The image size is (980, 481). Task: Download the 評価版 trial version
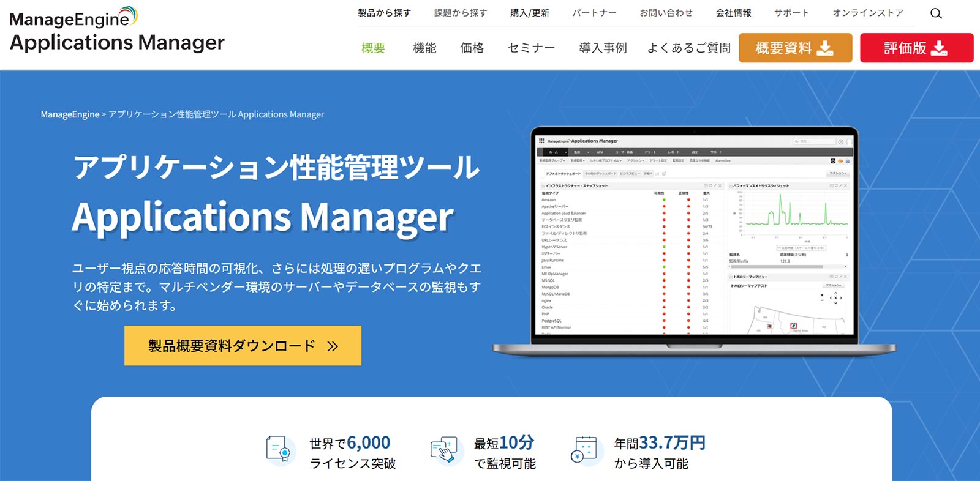tap(916, 48)
